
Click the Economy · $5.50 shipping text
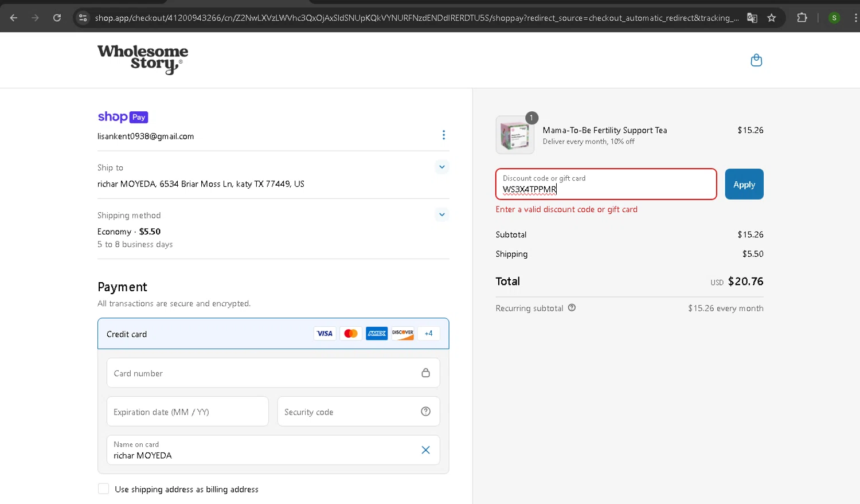129,232
